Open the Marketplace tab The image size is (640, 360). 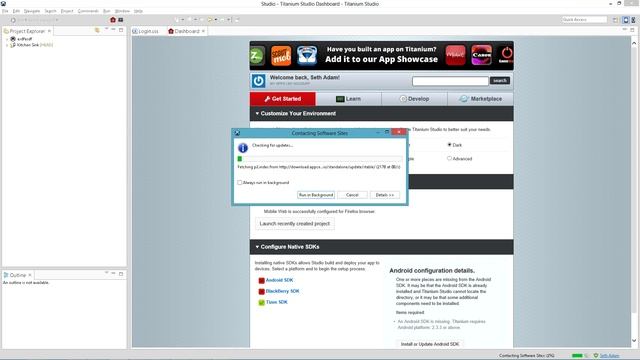click(x=480, y=99)
